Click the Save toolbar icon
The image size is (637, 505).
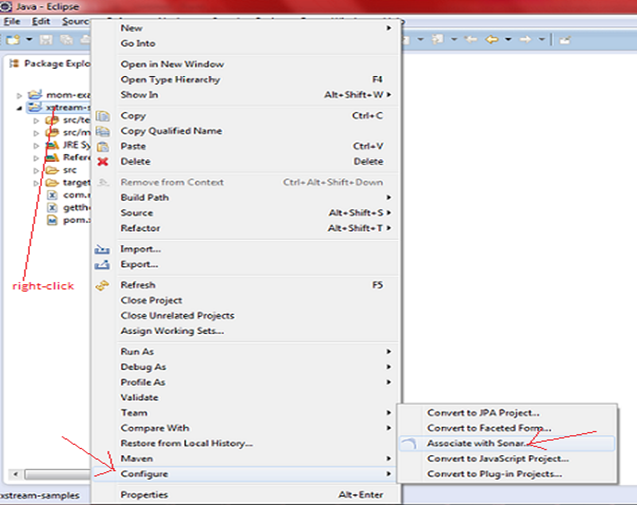(x=46, y=40)
